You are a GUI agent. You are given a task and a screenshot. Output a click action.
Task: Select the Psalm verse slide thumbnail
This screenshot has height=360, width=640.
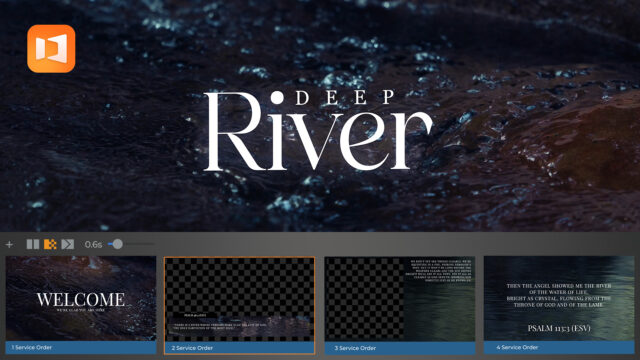[559, 299]
